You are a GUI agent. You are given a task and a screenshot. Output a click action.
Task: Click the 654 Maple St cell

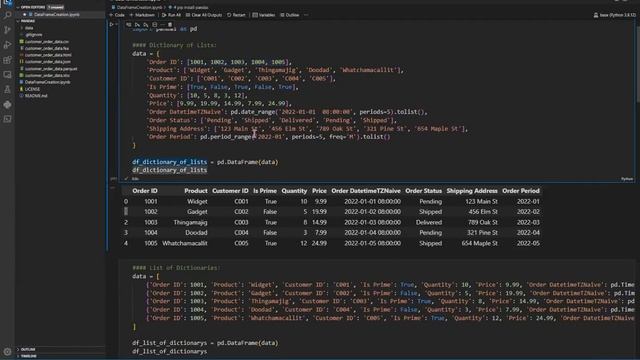tap(479, 243)
